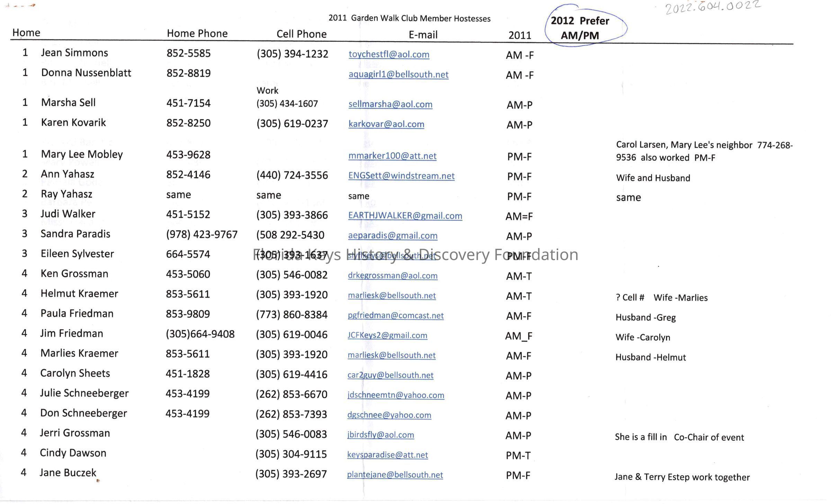Screen dimensions: 831x504
Task: Click Jean Simmons name in first row
Action: pos(74,53)
